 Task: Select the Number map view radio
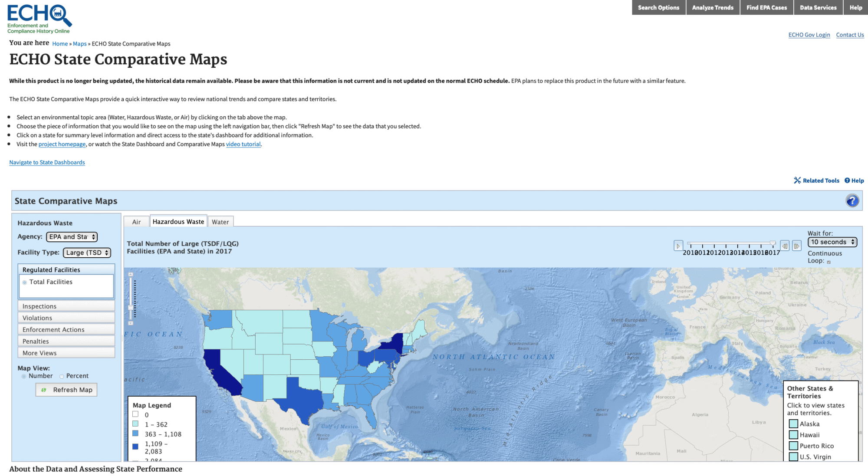(x=24, y=376)
